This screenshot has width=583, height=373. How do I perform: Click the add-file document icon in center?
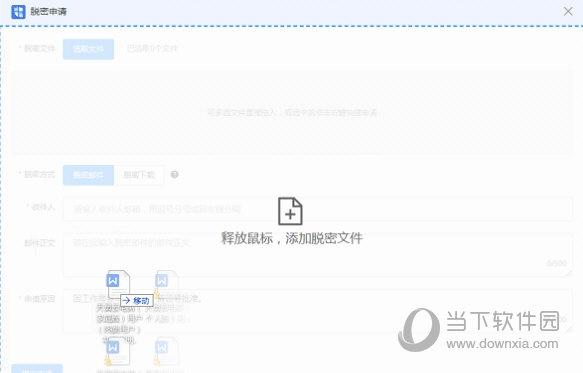click(290, 211)
